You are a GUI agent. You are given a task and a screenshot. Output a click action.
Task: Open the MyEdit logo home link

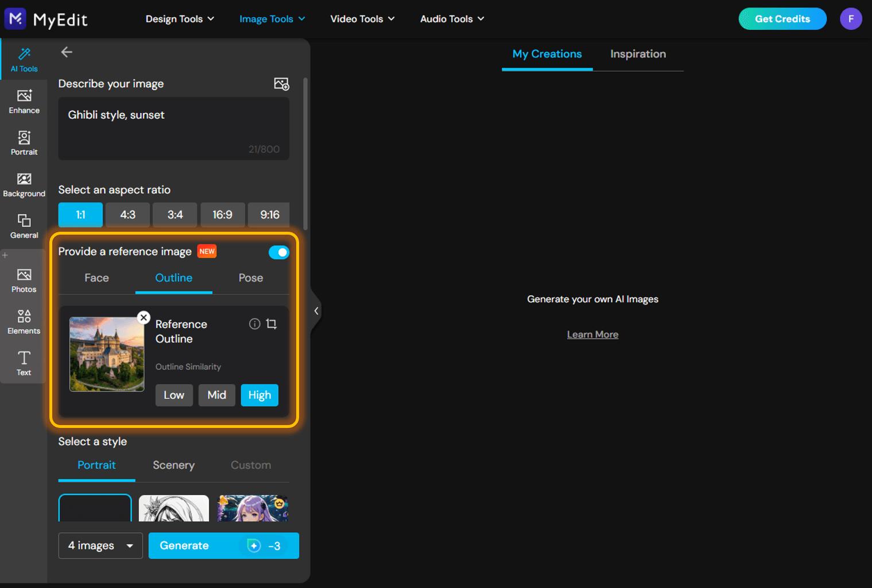(46, 19)
